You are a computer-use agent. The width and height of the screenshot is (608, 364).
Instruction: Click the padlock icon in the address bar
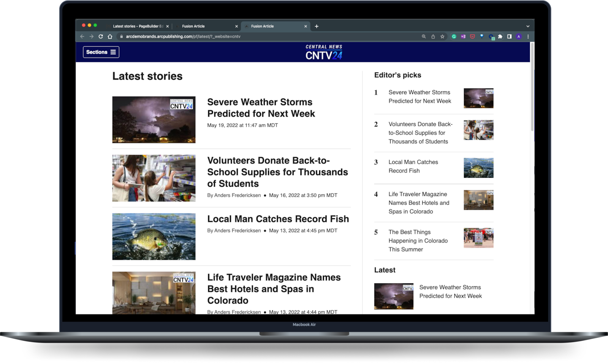(121, 36)
